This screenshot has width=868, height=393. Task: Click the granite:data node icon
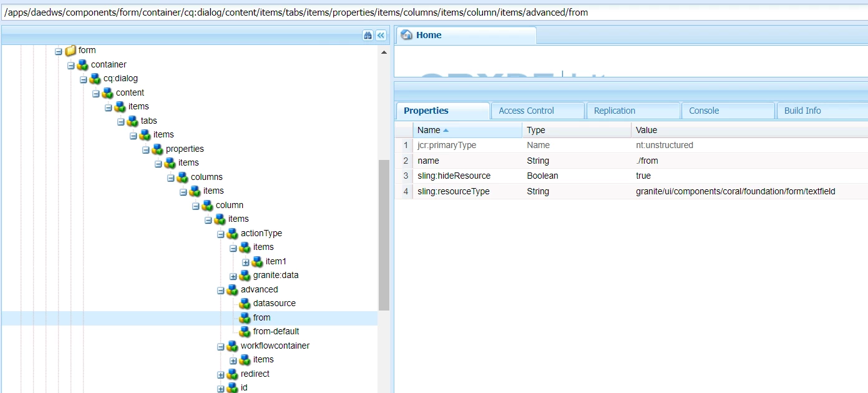pos(245,276)
